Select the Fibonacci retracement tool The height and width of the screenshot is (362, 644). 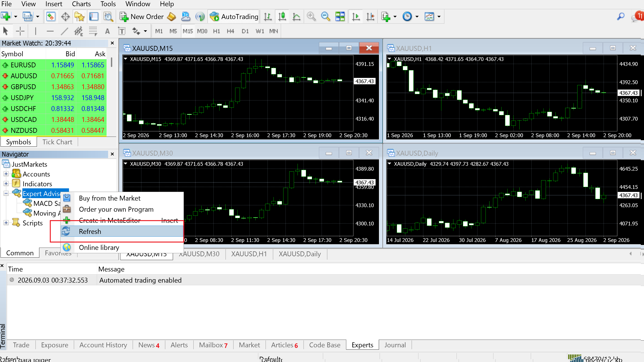(x=93, y=31)
